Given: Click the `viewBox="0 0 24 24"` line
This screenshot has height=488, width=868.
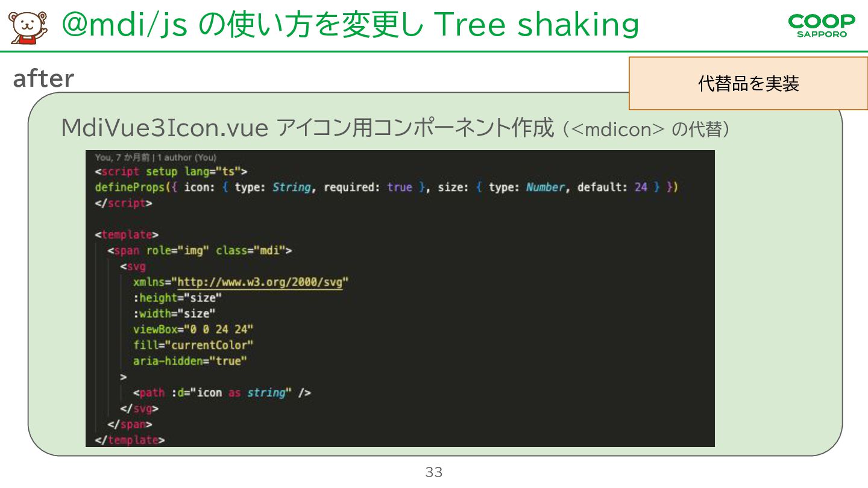Looking at the screenshot, I should pos(193,329).
